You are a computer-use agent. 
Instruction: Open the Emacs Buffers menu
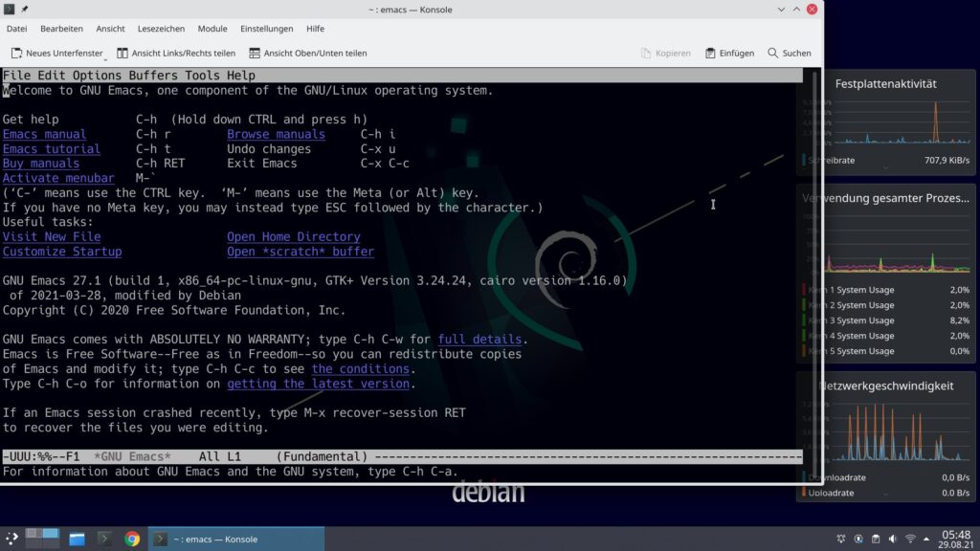point(153,76)
